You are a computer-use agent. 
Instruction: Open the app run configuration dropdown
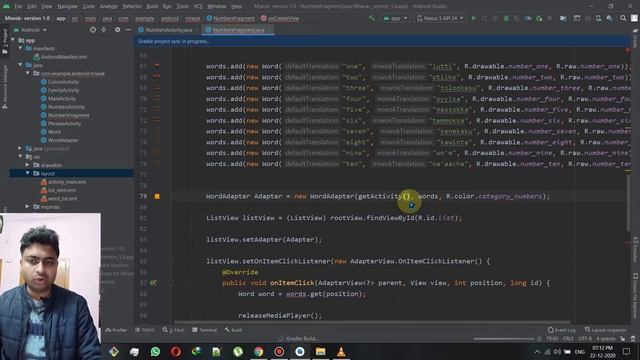[395, 18]
